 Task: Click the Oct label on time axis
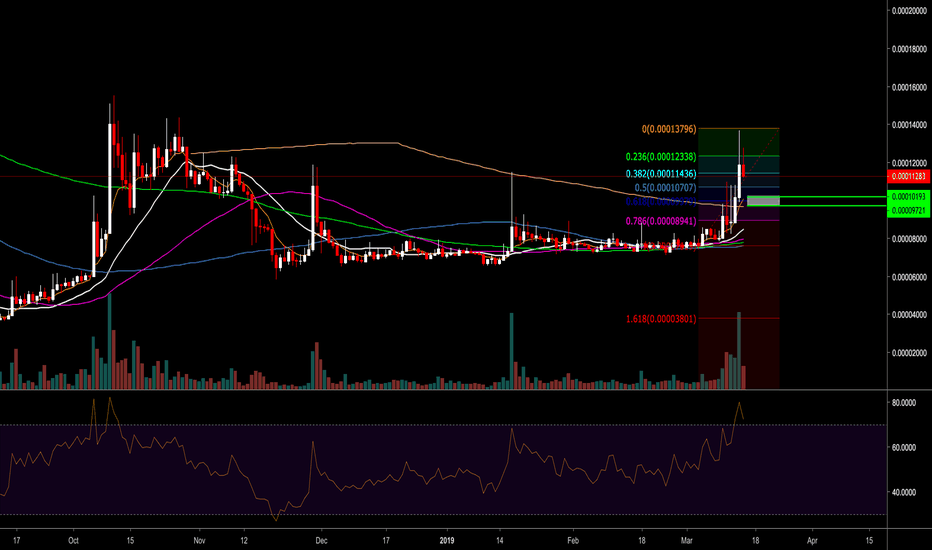point(74,540)
